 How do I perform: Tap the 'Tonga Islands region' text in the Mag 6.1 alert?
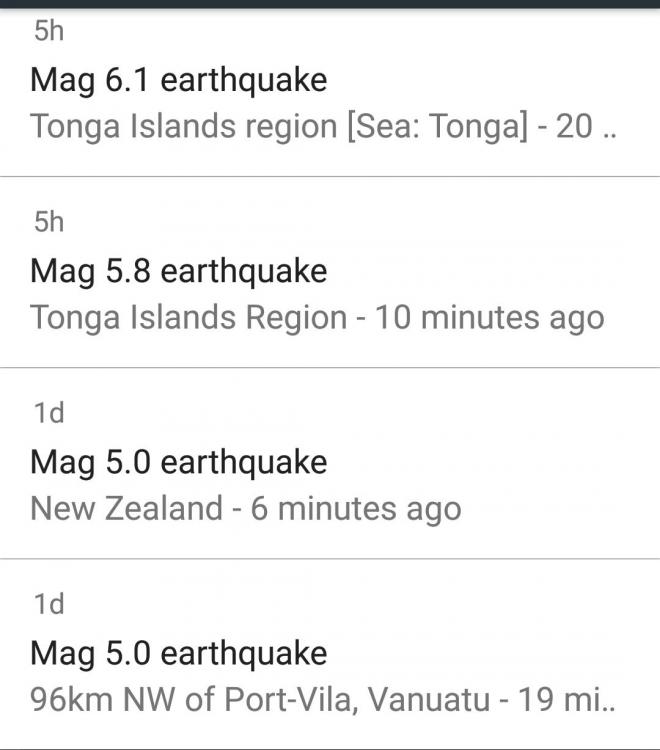click(184, 127)
